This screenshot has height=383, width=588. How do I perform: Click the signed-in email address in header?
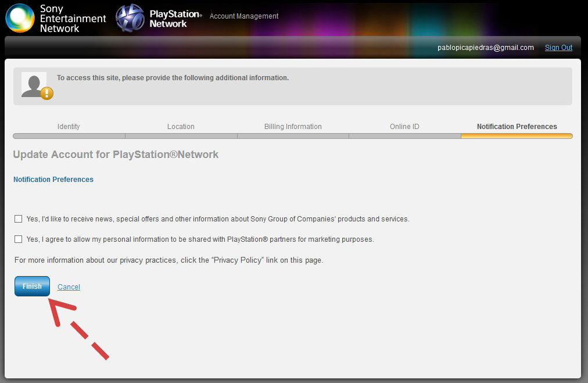(485, 48)
